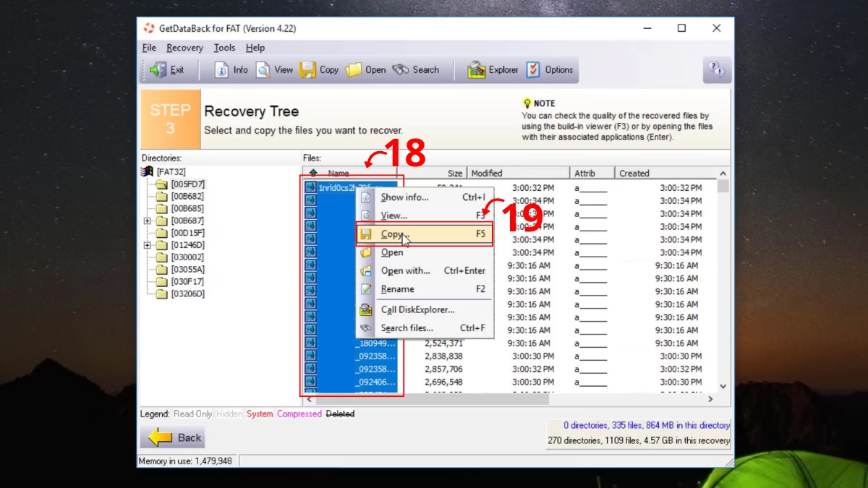Sort by the Created column header

[666, 174]
